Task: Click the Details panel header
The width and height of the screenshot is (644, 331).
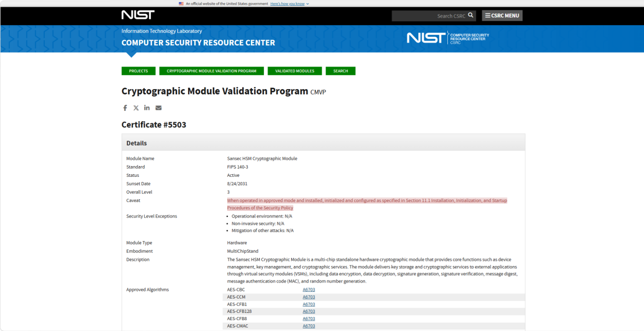Action: tap(324, 143)
